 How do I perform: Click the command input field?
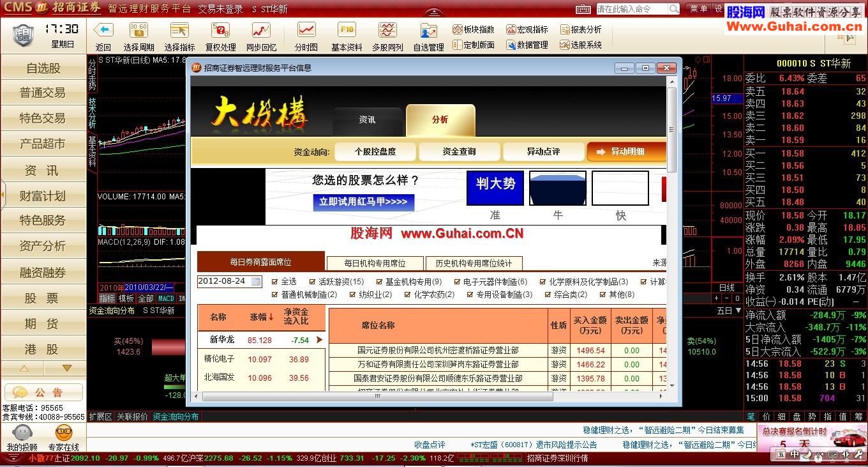tap(632, 9)
